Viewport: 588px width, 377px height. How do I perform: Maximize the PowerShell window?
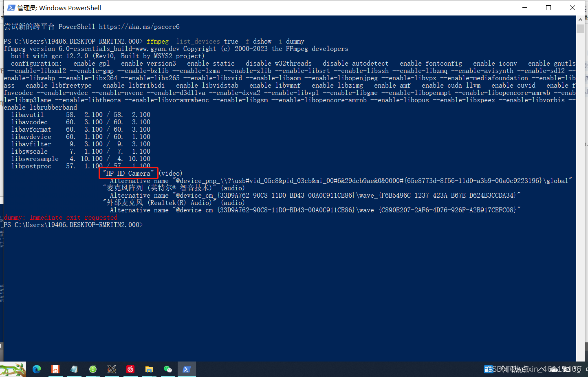click(548, 8)
